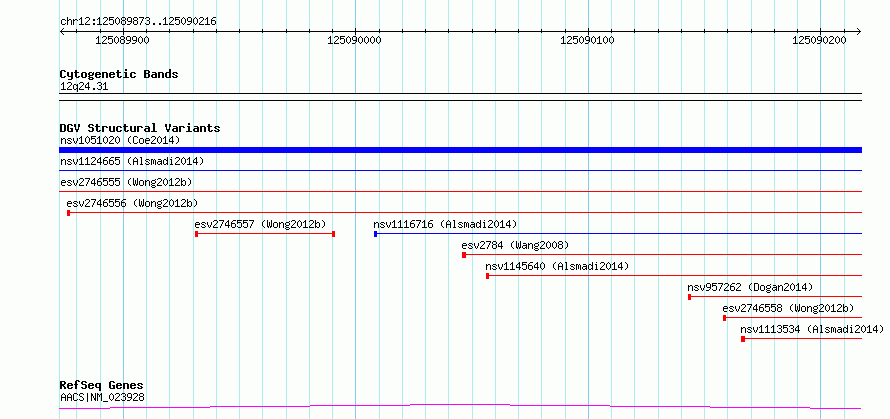Click the blue nsv1116716 variant line
Viewport: 890px width, 419px height.
[618, 233]
